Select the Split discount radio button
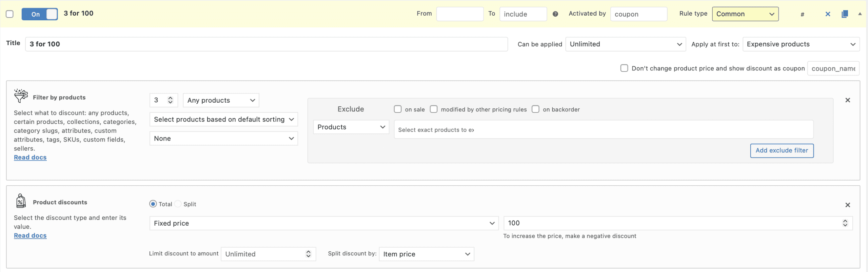This screenshot has height=272, width=868. click(178, 204)
